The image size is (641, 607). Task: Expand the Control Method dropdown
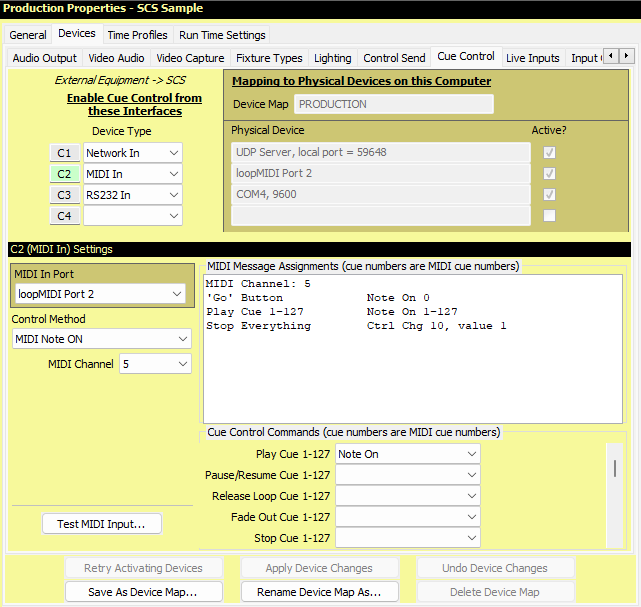point(102,339)
